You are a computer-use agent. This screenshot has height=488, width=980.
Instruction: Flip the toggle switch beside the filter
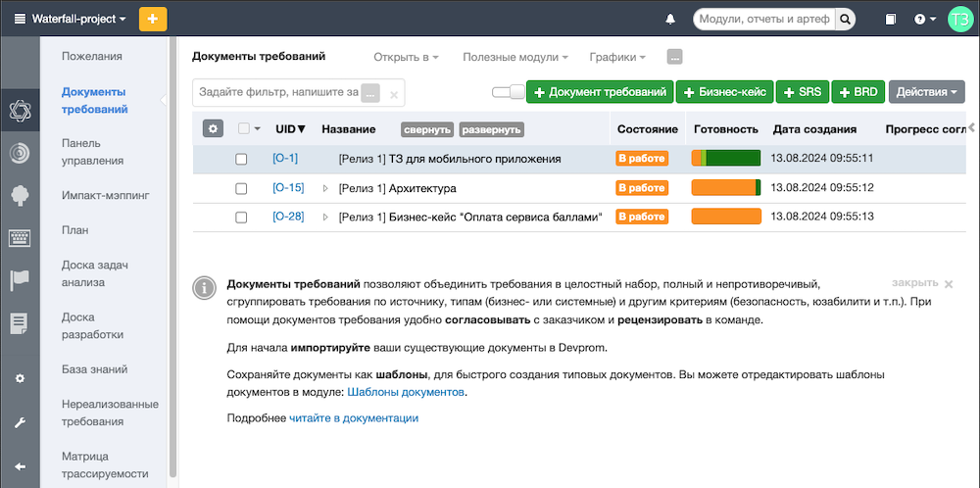pyautogui.click(x=508, y=92)
